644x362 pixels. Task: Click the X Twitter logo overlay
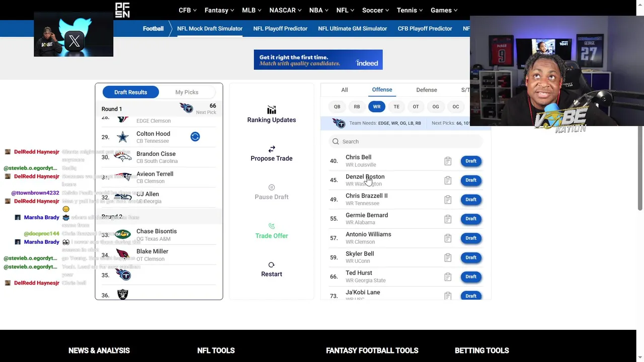74,41
